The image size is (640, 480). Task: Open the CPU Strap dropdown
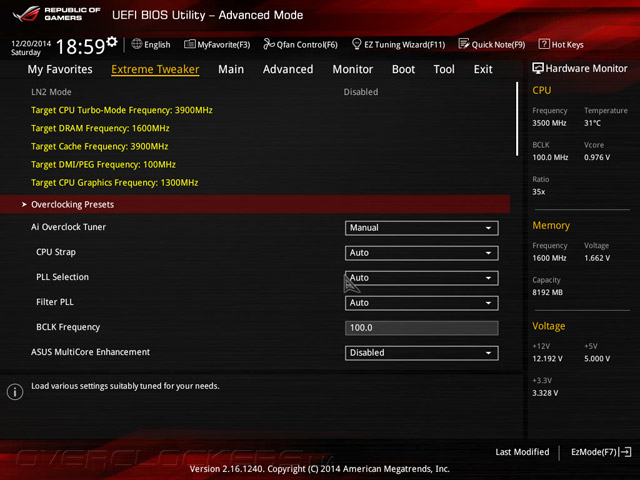click(x=422, y=253)
